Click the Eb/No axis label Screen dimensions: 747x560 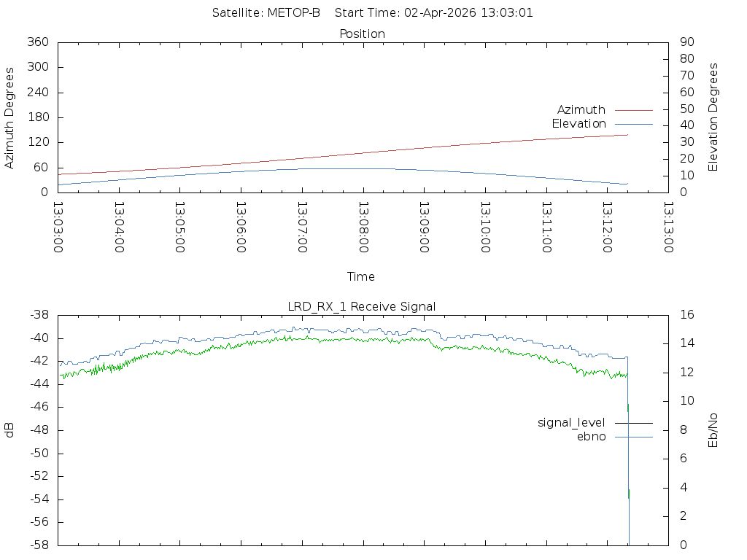pos(713,430)
